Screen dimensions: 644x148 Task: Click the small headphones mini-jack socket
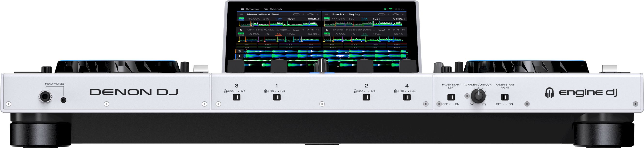pyautogui.click(x=64, y=100)
